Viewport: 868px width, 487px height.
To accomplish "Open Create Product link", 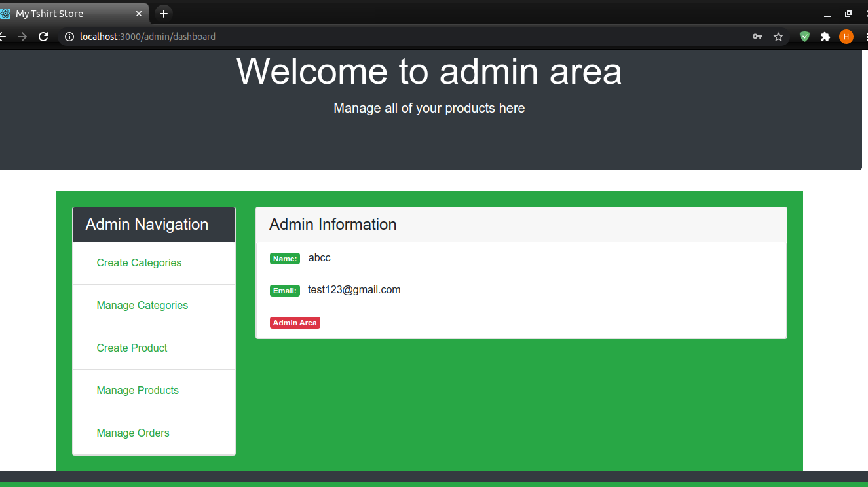I will coord(132,348).
